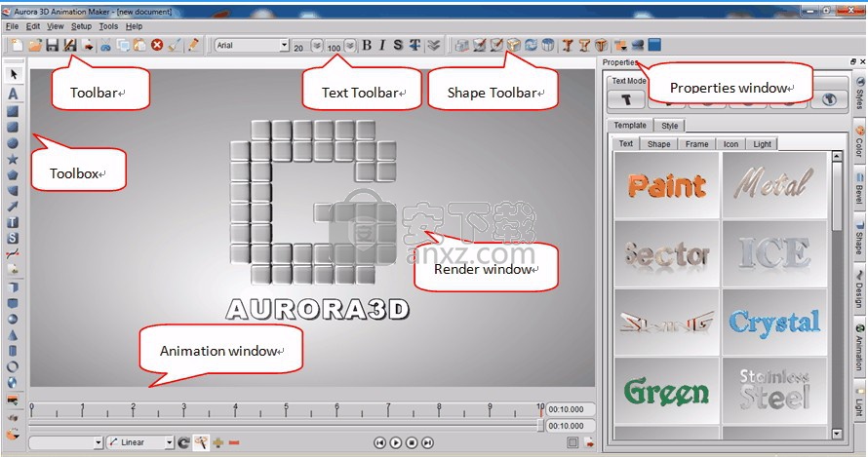
Task: Select the arrow shape tool in toolbox
Action: point(12,207)
